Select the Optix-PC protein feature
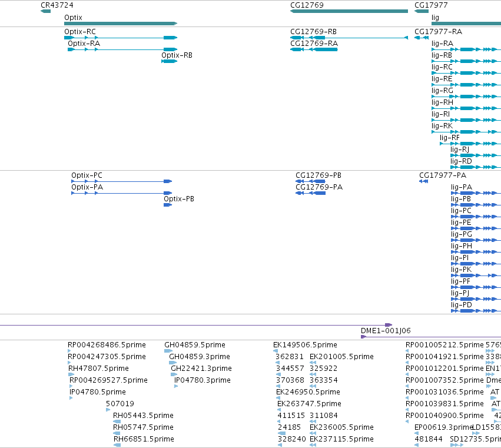The width and height of the screenshot is (501, 448). (122, 181)
